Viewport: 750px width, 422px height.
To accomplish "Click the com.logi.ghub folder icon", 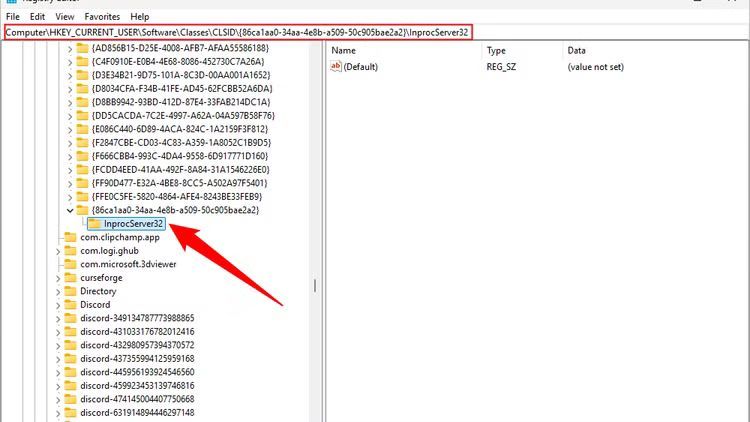I will pos(70,251).
